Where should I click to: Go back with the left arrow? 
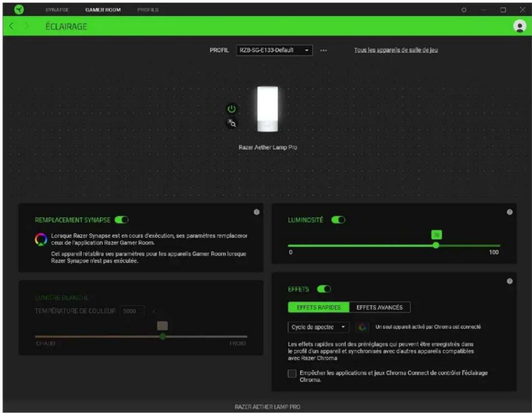(11, 26)
